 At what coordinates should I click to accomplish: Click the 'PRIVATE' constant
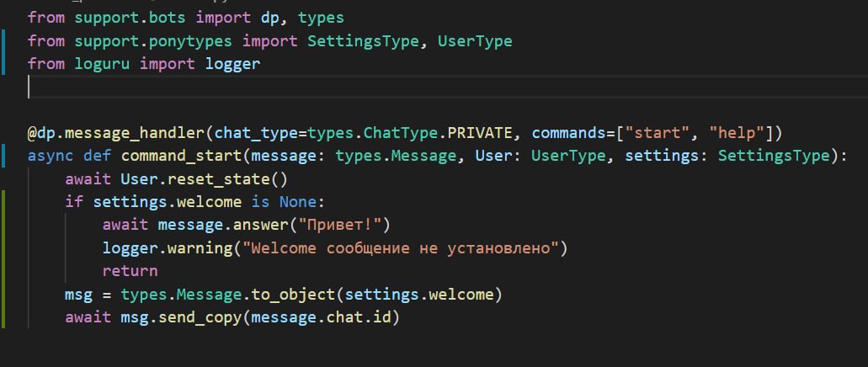480,133
